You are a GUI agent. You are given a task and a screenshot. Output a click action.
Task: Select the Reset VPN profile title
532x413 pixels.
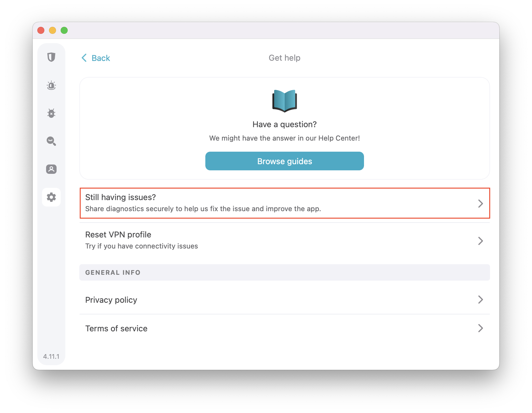tap(118, 235)
